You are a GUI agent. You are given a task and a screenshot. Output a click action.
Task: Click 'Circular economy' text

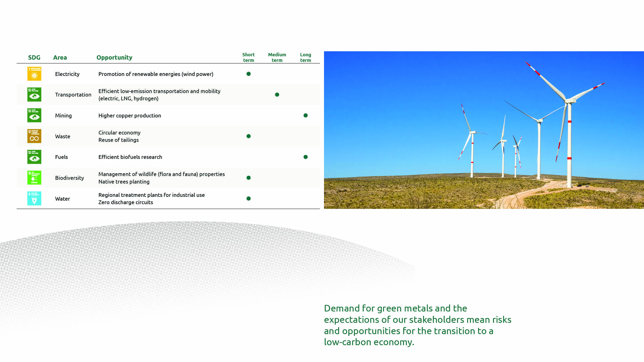click(x=119, y=133)
